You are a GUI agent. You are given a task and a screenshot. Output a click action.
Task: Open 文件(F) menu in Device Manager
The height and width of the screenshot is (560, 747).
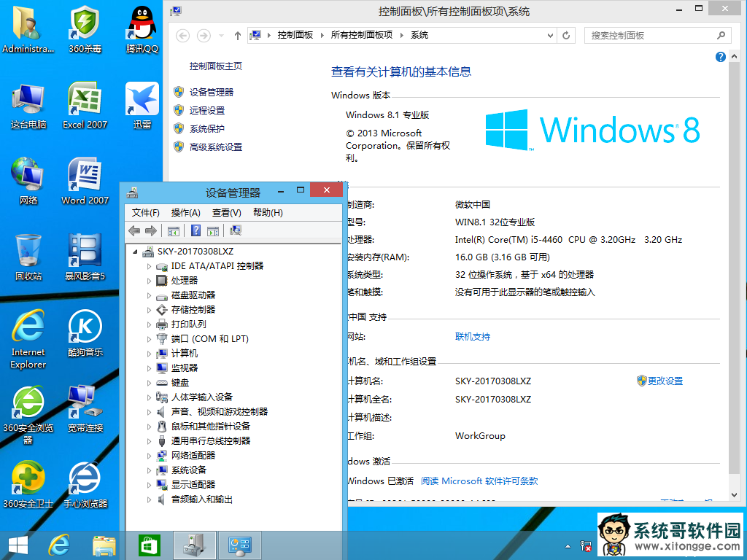[x=145, y=212]
